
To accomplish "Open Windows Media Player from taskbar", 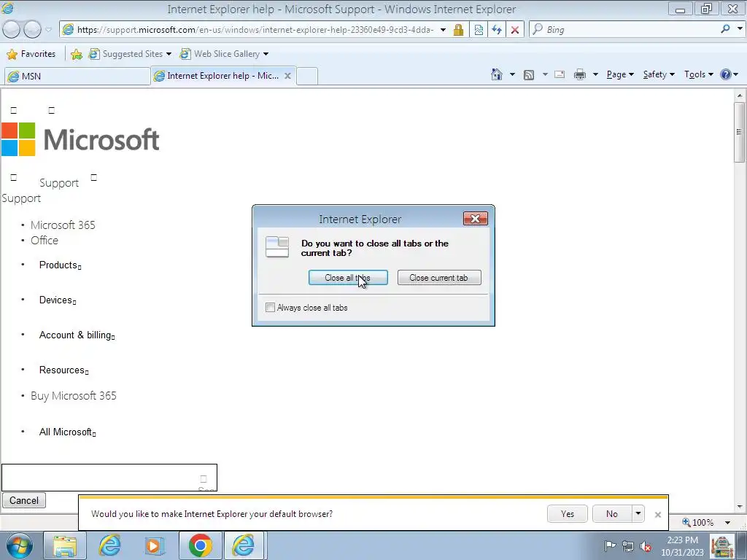I will pos(155,545).
